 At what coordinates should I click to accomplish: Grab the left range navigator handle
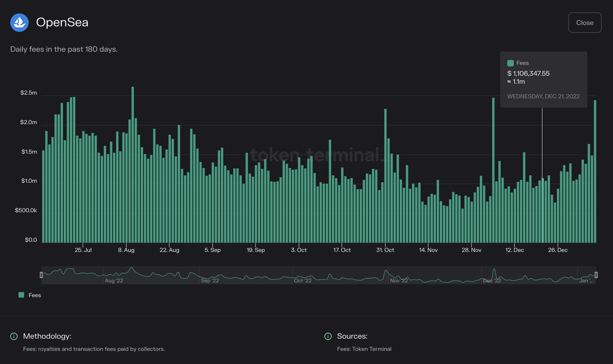tap(41, 275)
